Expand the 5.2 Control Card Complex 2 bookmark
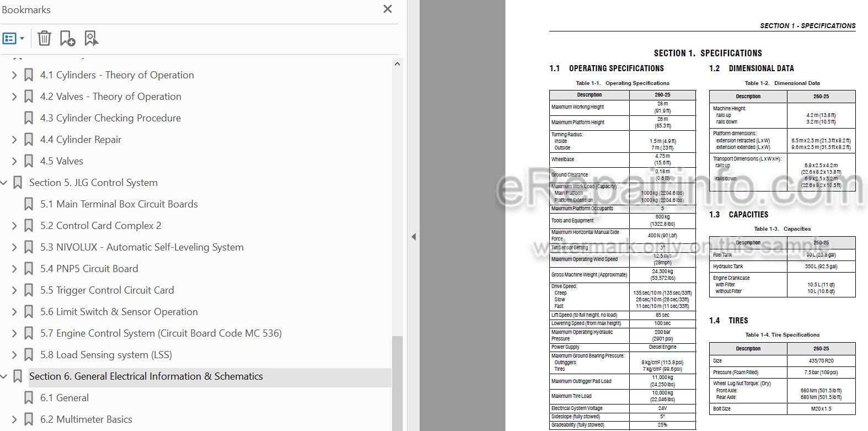The height and width of the screenshot is (431, 868). 14,226
